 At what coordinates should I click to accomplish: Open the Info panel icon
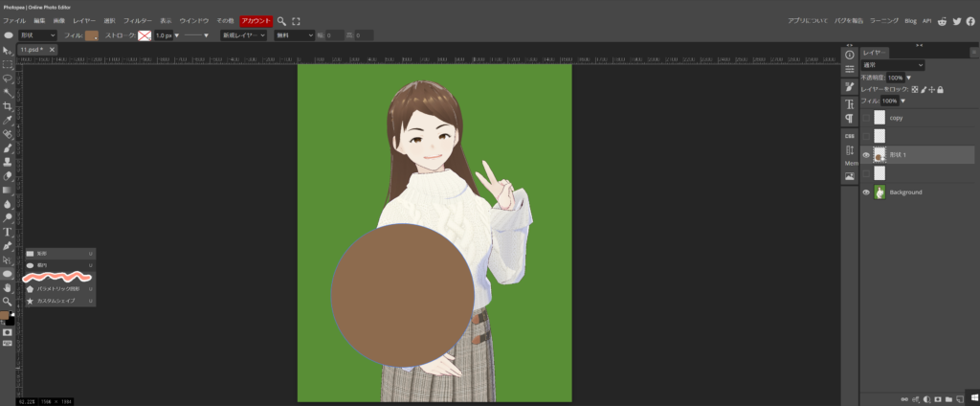(x=849, y=55)
